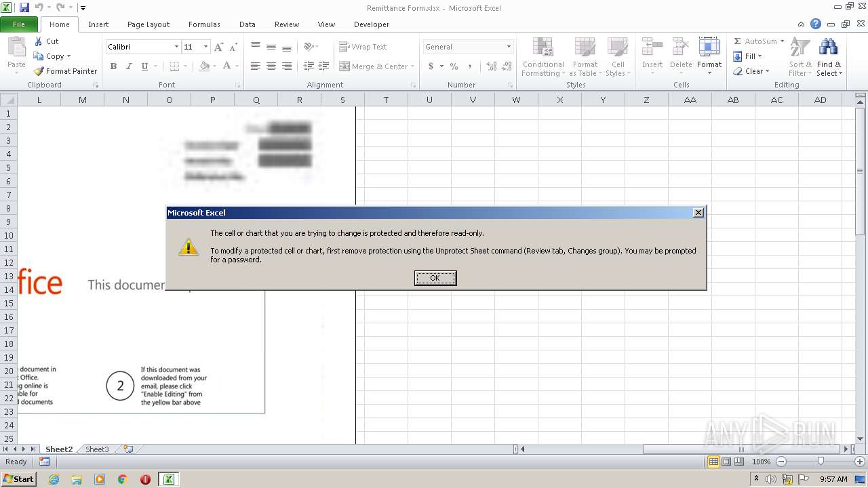This screenshot has height=488, width=868.
Task: Click OK in the Microsoft Excel dialog
Action: tap(435, 278)
